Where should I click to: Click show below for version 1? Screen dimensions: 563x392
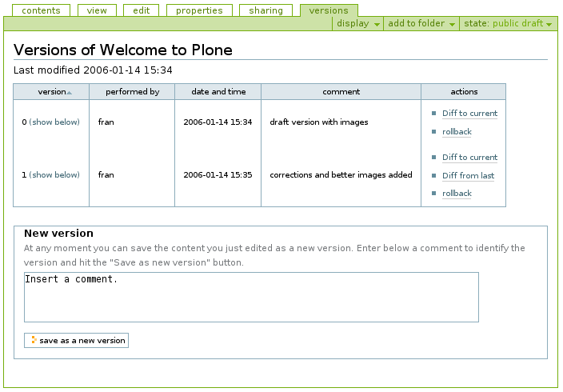click(x=54, y=175)
